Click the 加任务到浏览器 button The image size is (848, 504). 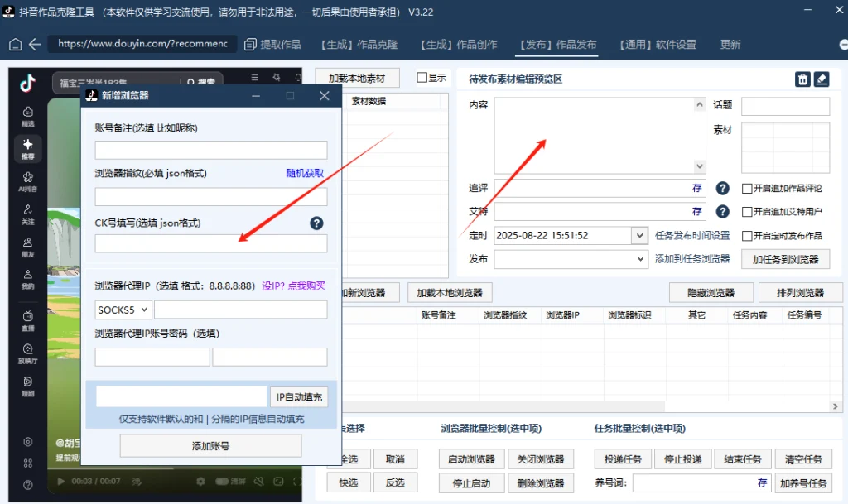point(785,259)
